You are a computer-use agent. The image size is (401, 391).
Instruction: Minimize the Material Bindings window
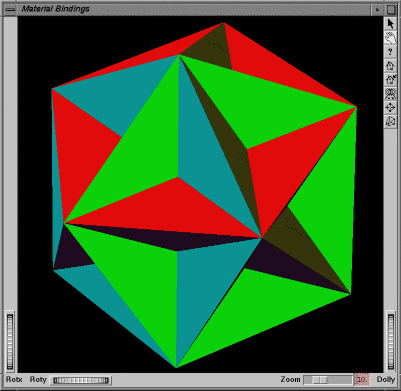coord(377,9)
